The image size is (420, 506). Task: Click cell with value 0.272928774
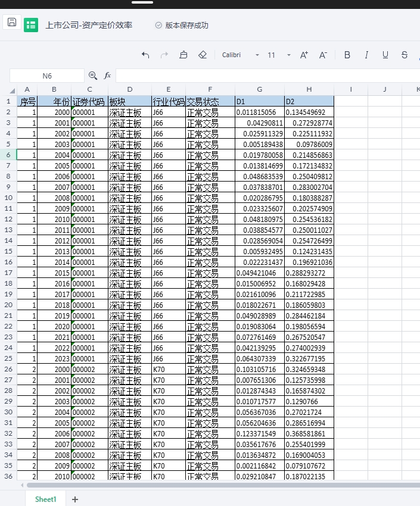point(309,123)
